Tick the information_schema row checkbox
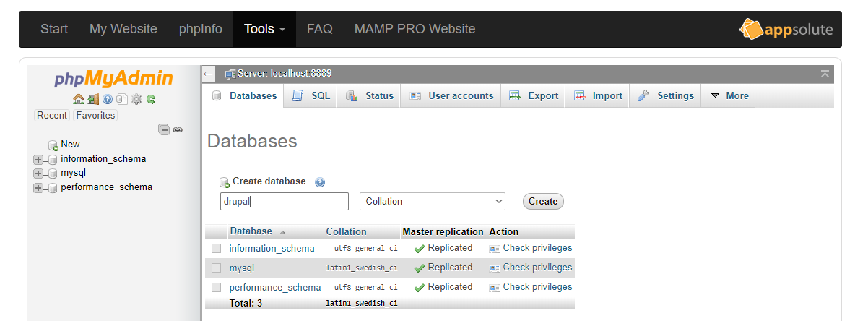 point(216,248)
